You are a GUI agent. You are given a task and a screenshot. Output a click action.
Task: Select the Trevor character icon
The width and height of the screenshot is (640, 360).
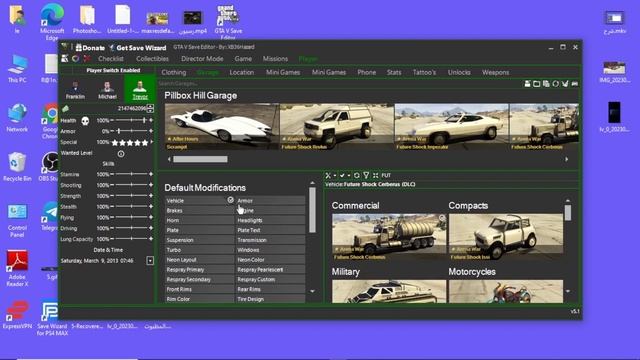[x=140, y=90]
